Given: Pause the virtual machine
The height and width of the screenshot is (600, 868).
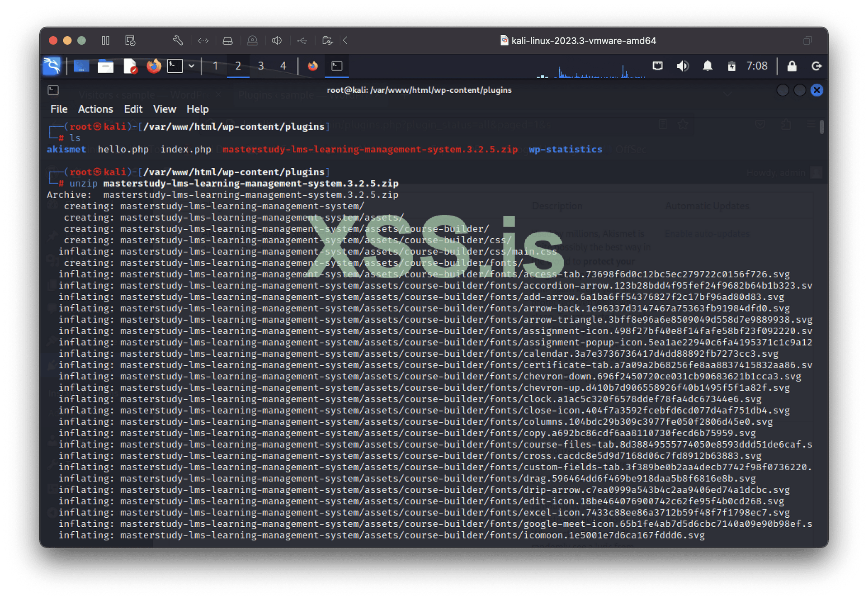Looking at the screenshot, I should 105,41.
